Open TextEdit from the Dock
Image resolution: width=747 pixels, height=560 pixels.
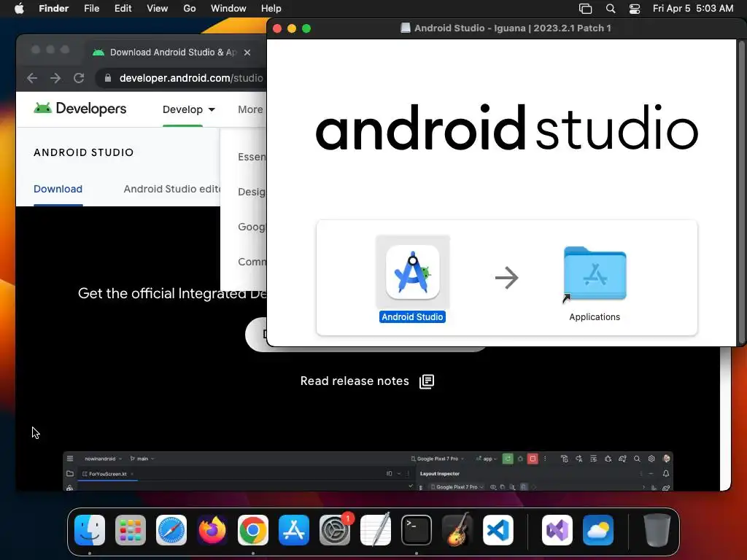[376, 530]
